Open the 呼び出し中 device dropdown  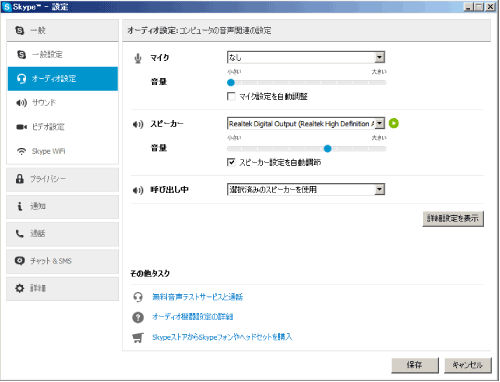[306, 189]
